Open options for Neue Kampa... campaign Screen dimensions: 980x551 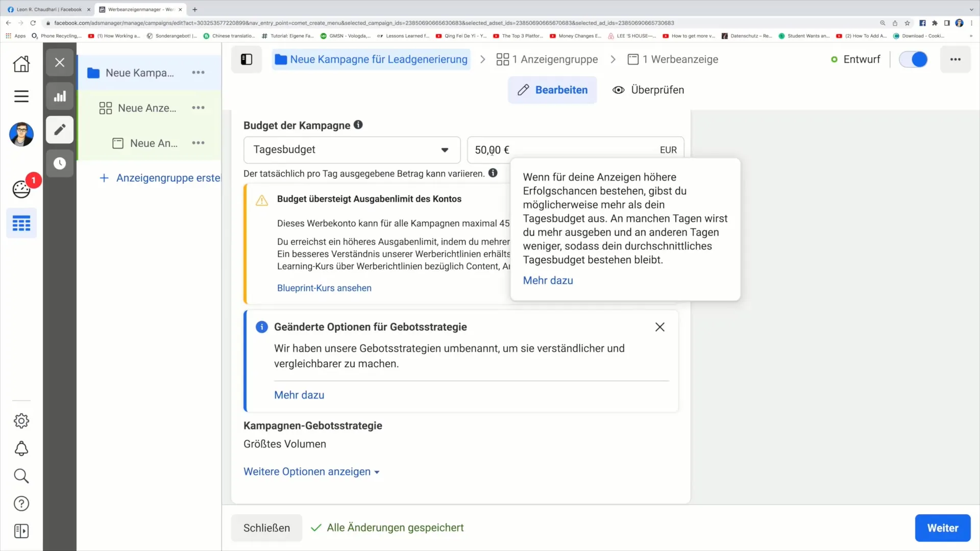[x=198, y=72]
